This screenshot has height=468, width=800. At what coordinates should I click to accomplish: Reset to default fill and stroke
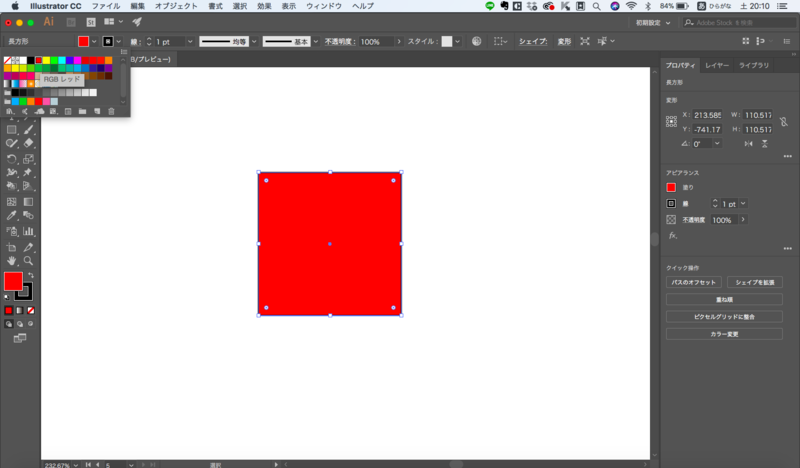pyautogui.click(x=7, y=297)
